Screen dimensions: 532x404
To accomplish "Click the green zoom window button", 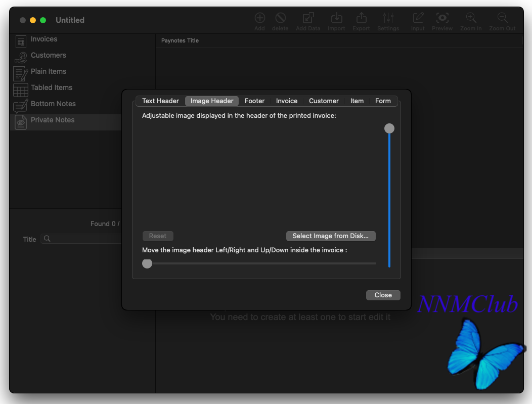I will [x=43, y=20].
